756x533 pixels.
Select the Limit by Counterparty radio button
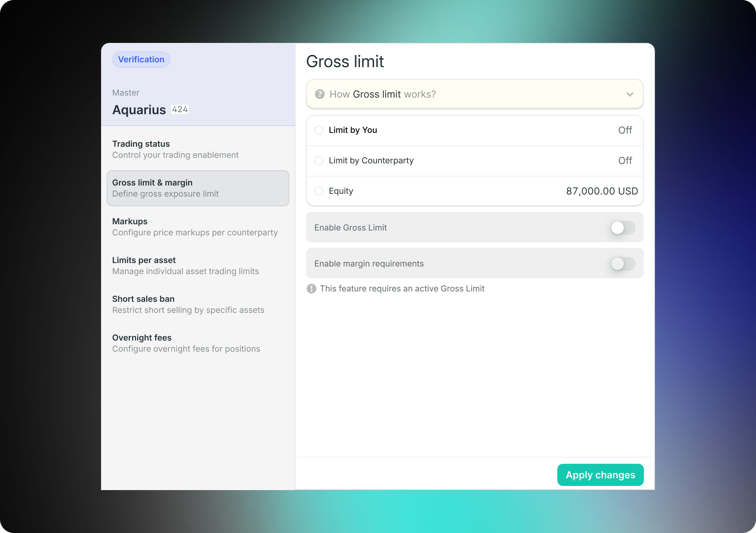coord(319,161)
